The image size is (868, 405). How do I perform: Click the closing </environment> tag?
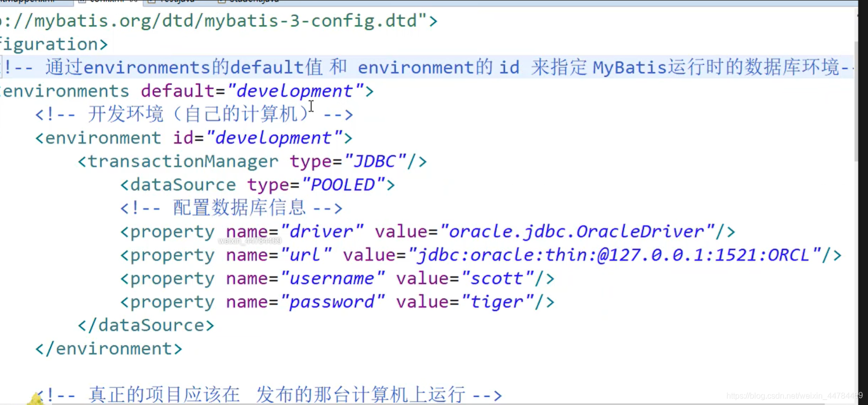tap(109, 349)
